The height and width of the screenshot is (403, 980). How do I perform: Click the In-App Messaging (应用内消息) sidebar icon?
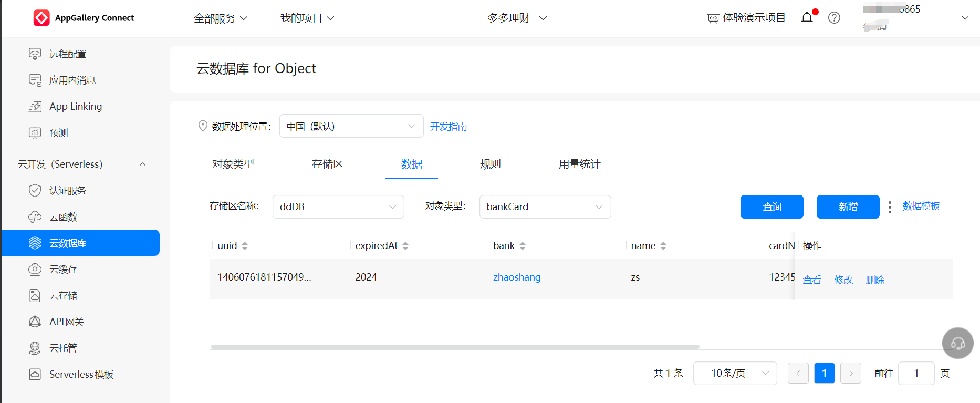tap(35, 80)
